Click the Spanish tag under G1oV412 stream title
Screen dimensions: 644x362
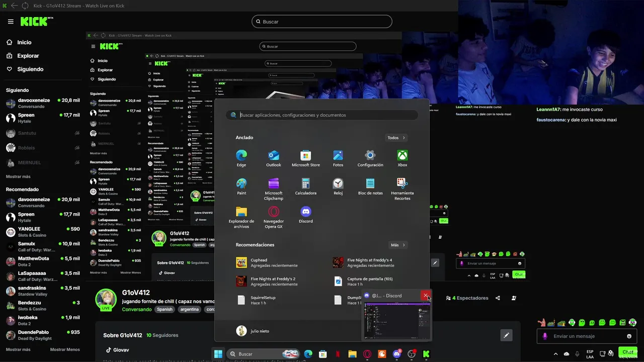click(x=165, y=309)
